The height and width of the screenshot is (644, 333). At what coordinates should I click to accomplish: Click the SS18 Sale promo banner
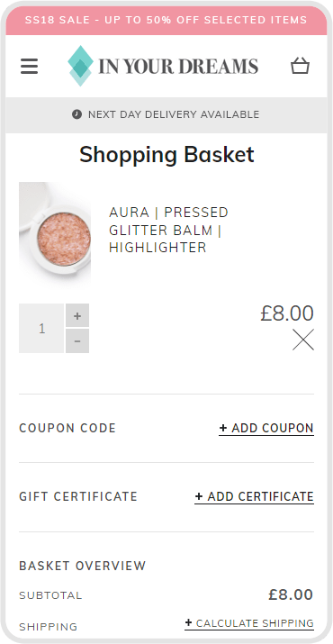166,20
